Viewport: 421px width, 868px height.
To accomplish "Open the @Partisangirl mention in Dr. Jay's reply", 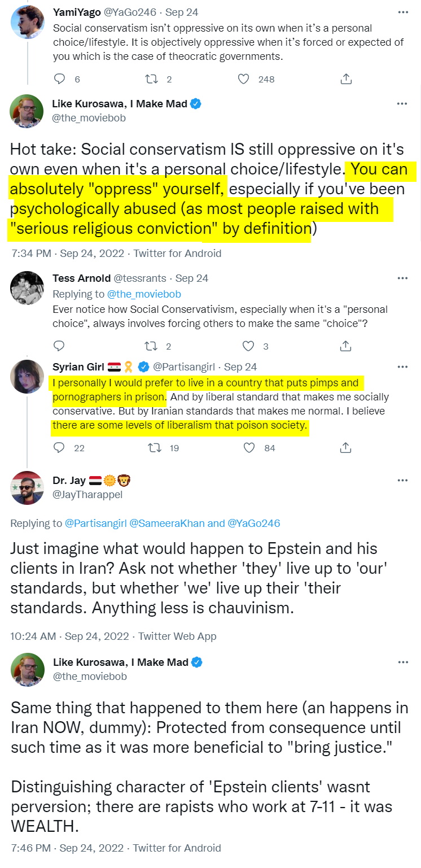I will coord(96,523).
